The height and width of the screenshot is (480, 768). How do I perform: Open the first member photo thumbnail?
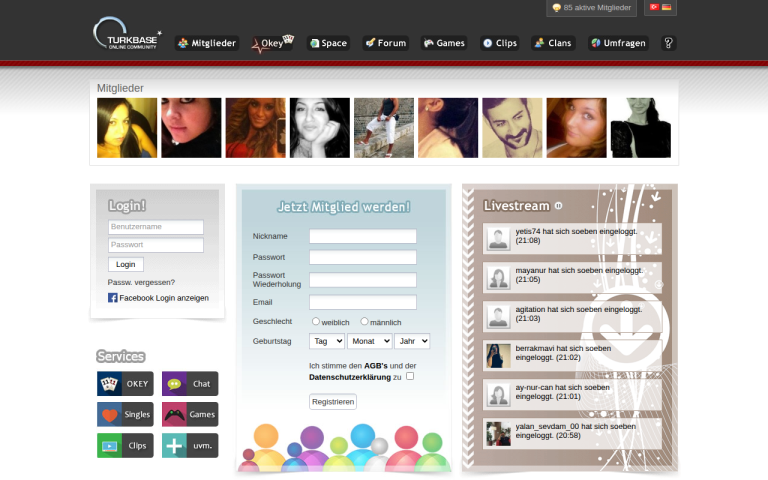click(x=127, y=128)
